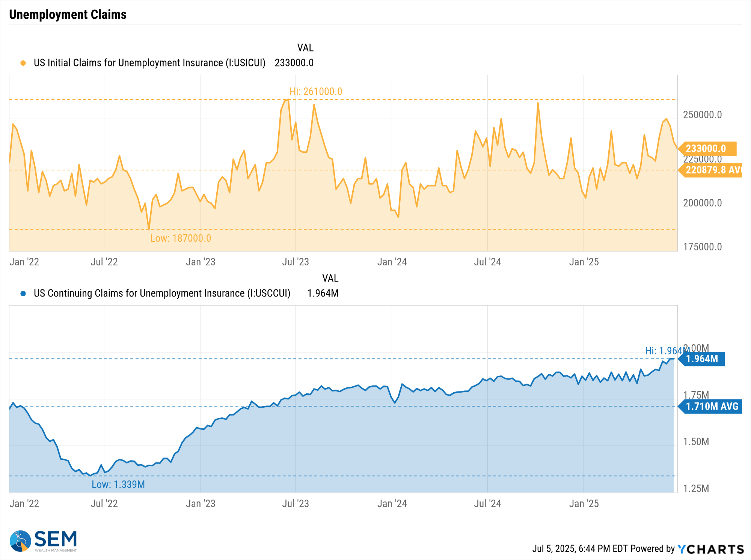751x560 pixels.
Task: Click Jul '23 on top chart axis
Action: 296,262
